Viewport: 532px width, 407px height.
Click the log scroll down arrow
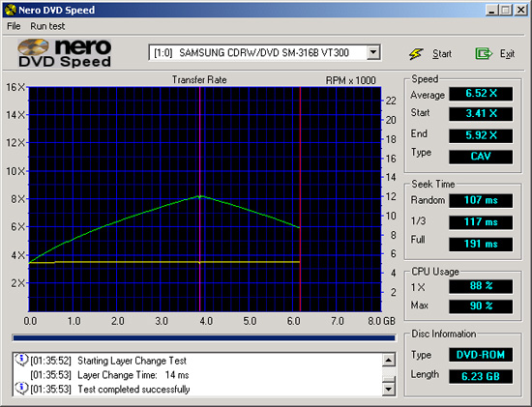tap(389, 389)
